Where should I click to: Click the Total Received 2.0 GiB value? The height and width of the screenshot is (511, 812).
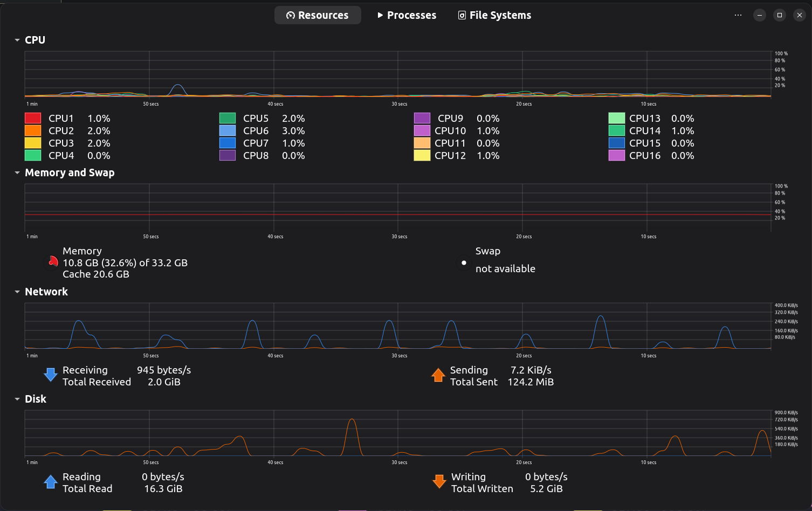coord(164,382)
